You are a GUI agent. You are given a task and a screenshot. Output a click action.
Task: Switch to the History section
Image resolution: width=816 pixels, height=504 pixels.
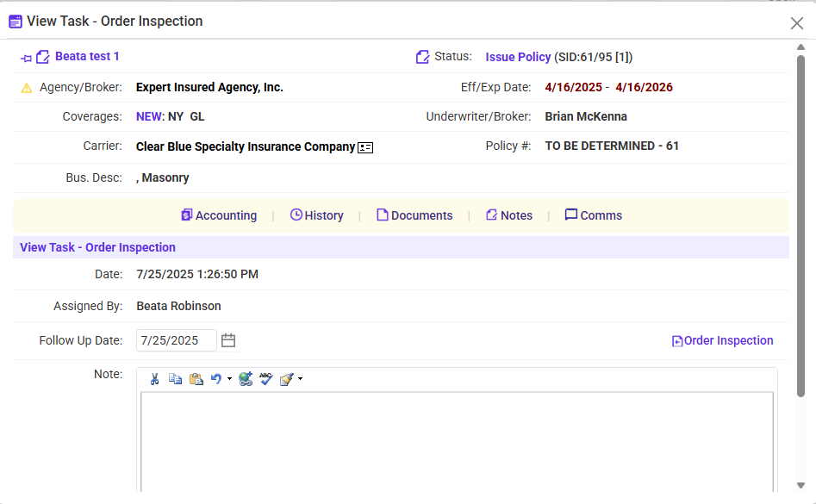[x=316, y=215]
